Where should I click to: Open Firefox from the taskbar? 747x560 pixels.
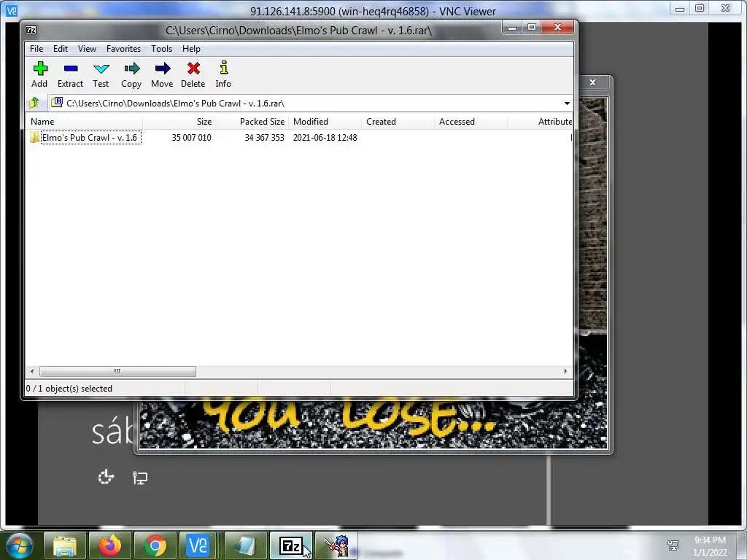tap(110, 545)
